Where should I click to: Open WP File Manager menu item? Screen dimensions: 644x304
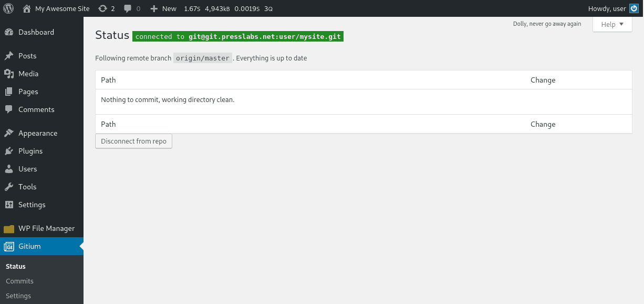[41, 228]
